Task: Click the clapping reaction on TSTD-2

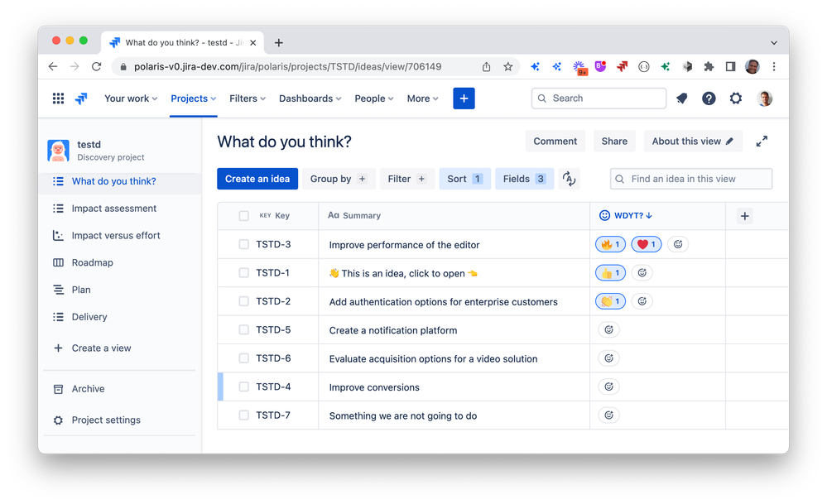Action: tap(610, 301)
